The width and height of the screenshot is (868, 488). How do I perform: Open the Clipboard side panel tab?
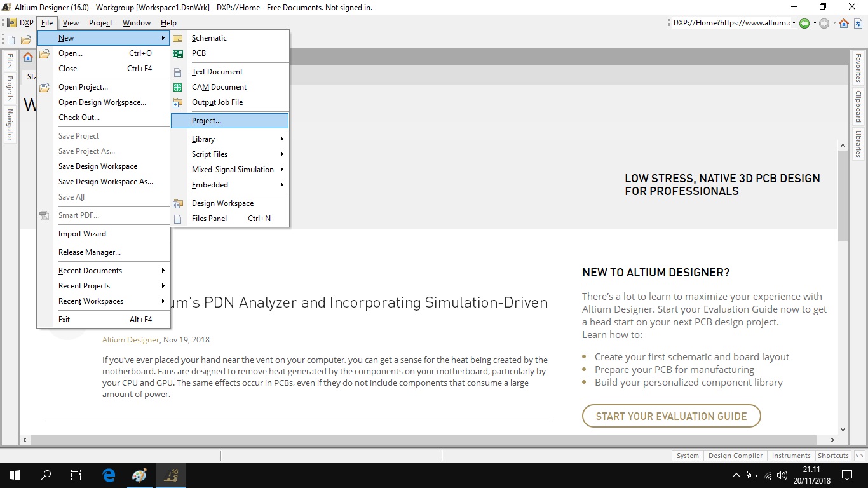click(858, 106)
